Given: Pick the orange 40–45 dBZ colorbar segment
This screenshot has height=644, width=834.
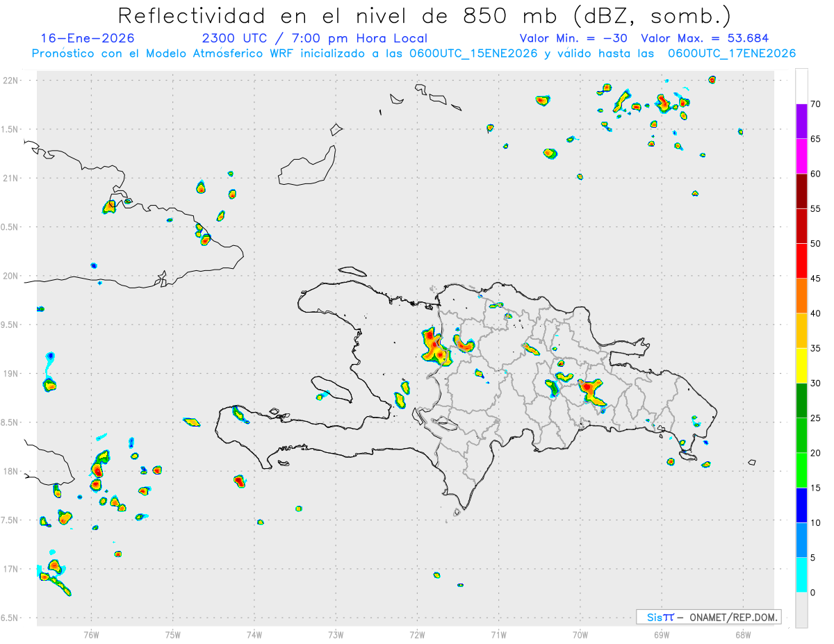Looking at the screenshot, I should coord(801,296).
